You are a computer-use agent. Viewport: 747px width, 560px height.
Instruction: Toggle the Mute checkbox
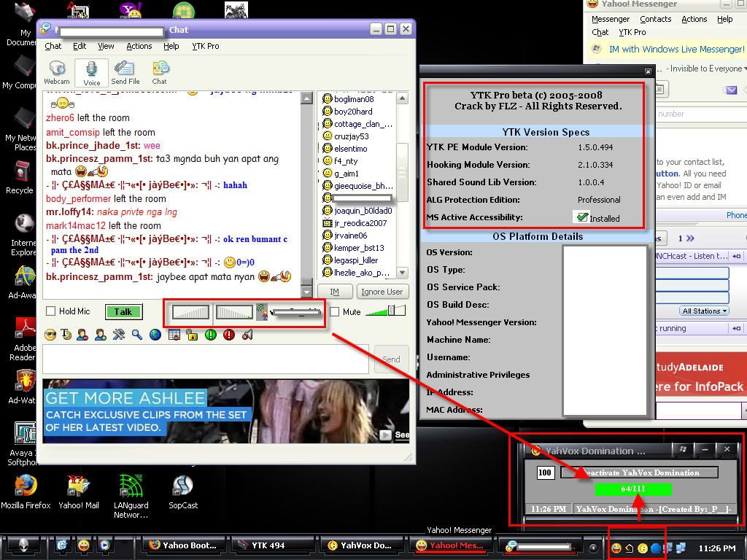(x=334, y=312)
